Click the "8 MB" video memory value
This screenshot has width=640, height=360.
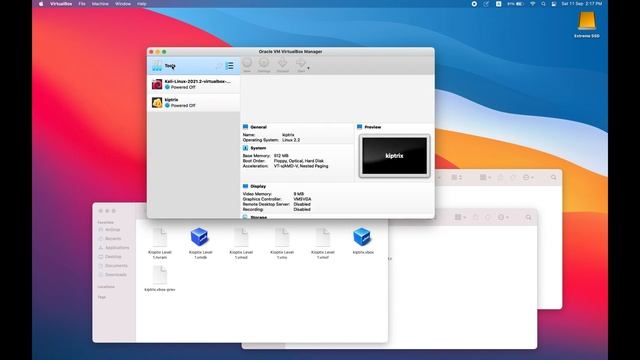(299, 194)
